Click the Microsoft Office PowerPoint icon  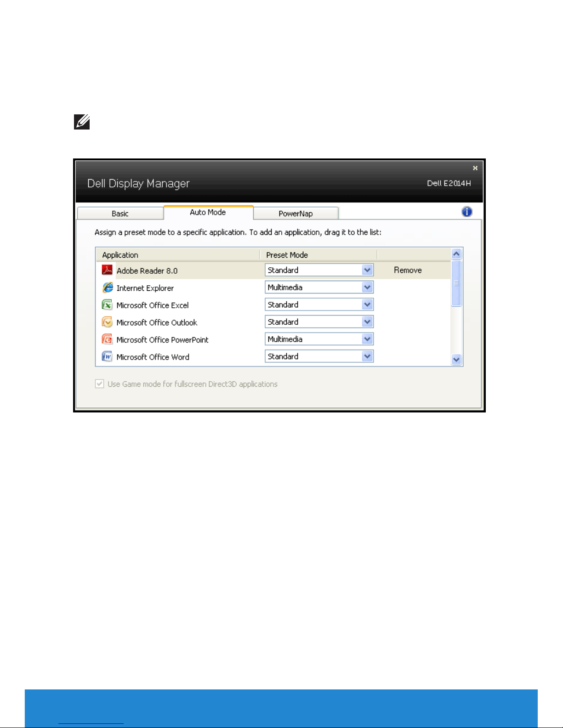tap(107, 339)
